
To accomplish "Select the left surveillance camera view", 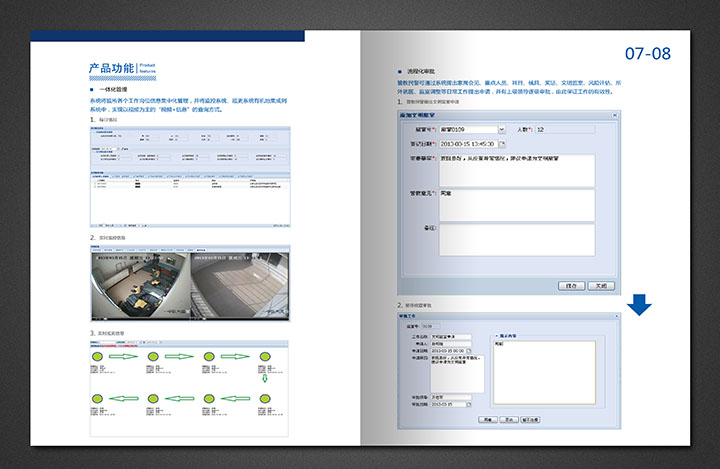I will pyautogui.click(x=139, y=285).
